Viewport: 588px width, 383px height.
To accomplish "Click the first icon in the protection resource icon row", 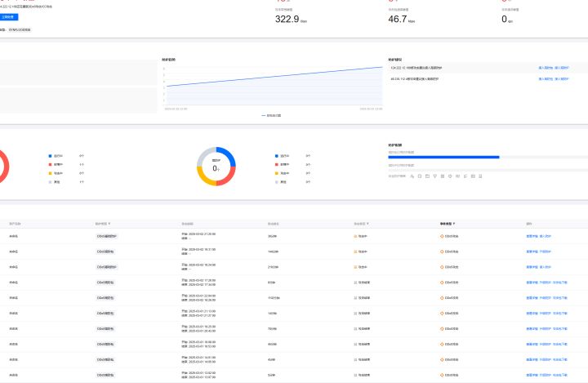I will point(412,176).
